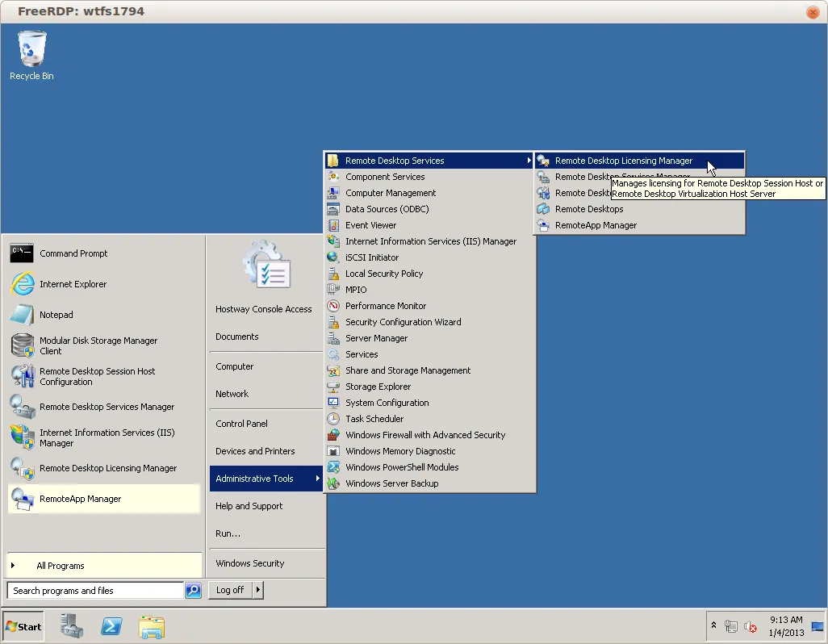Open Windows Explorer folder taskbar icon

click(151, 626)
